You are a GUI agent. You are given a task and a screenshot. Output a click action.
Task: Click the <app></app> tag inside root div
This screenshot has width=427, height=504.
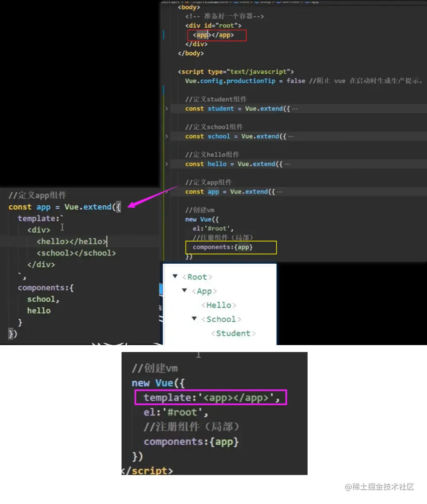[213, 35]
